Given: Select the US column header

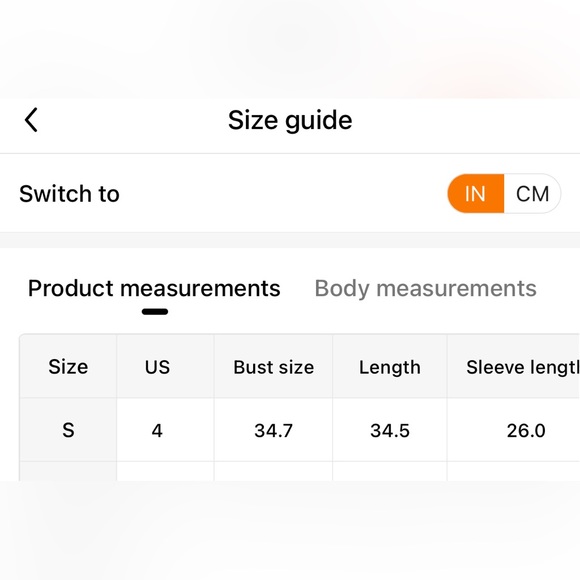Looking at the screenshot, I should click(x=157, y=367).
